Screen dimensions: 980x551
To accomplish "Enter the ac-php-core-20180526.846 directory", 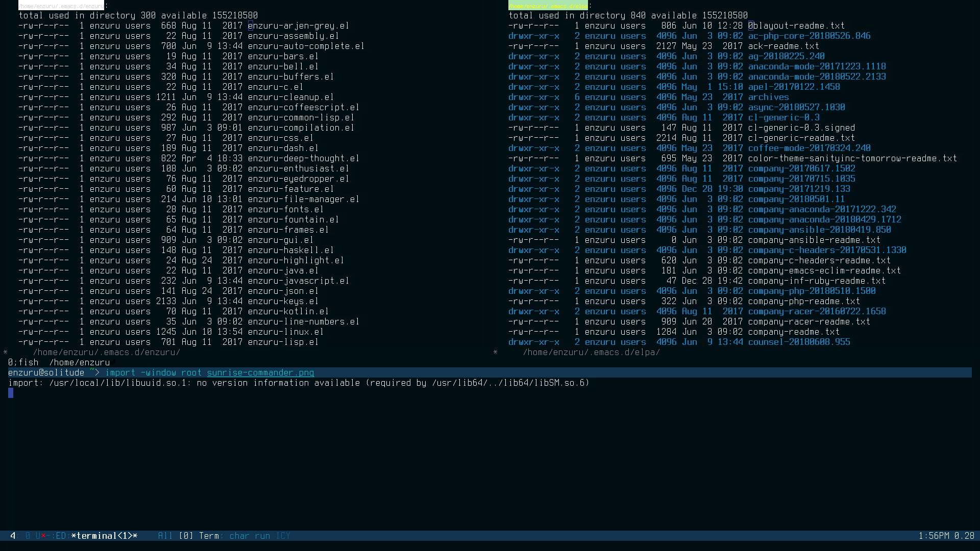I will pyautogui.click(x=809, y=36).
